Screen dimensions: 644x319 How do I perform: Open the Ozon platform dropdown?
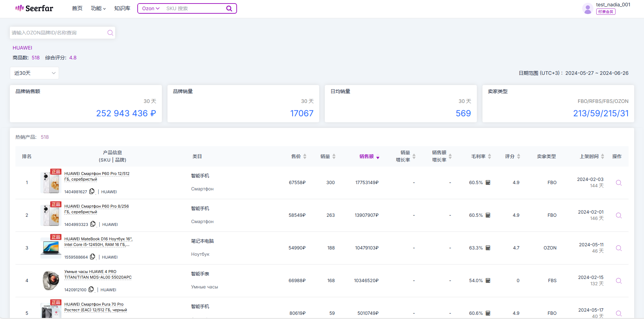click(151, 8)
